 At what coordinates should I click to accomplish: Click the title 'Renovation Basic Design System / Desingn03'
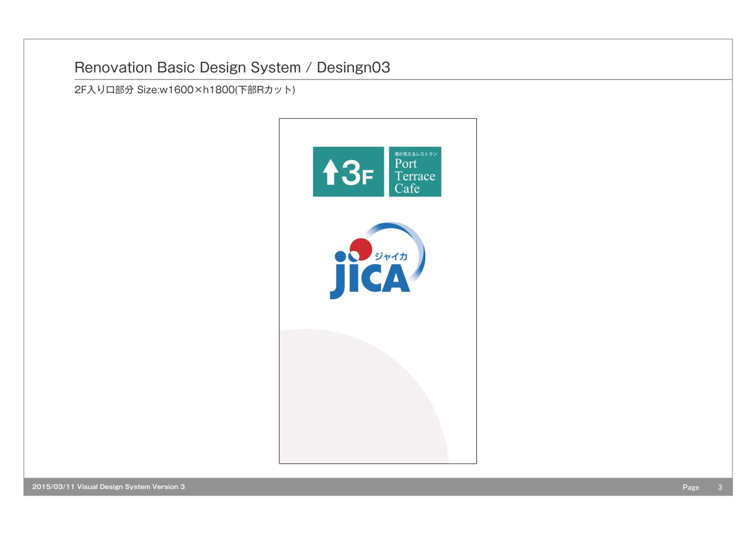[232, 68]
